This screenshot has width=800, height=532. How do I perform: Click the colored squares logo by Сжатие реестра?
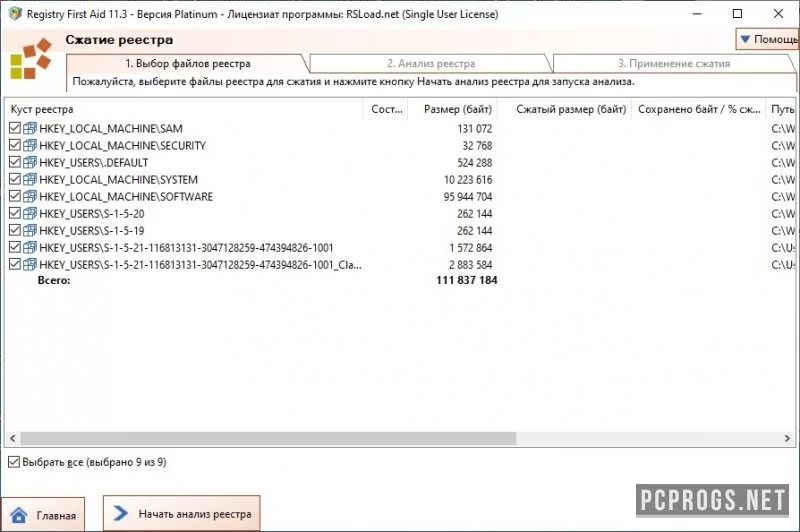point(31,59)
